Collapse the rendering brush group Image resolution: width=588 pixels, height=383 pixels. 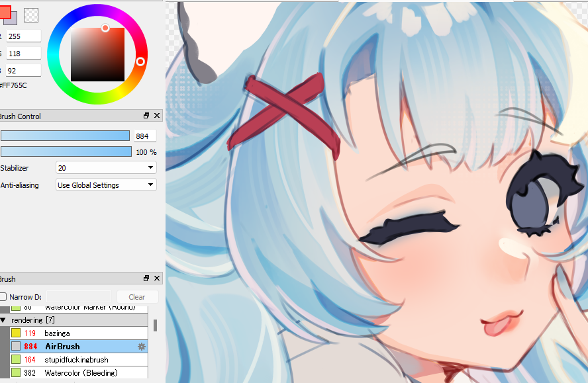click(3, 320)
